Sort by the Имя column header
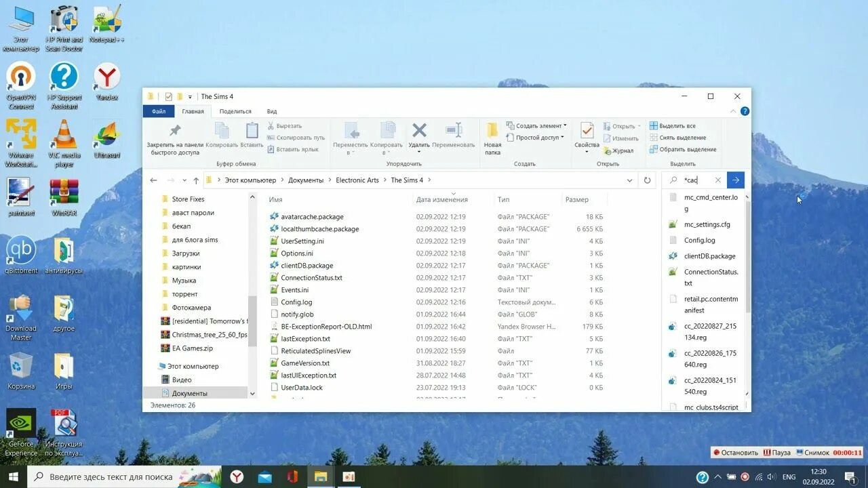Image resolution: width=868 pixels, height=488 pixels. pos(276,200)
